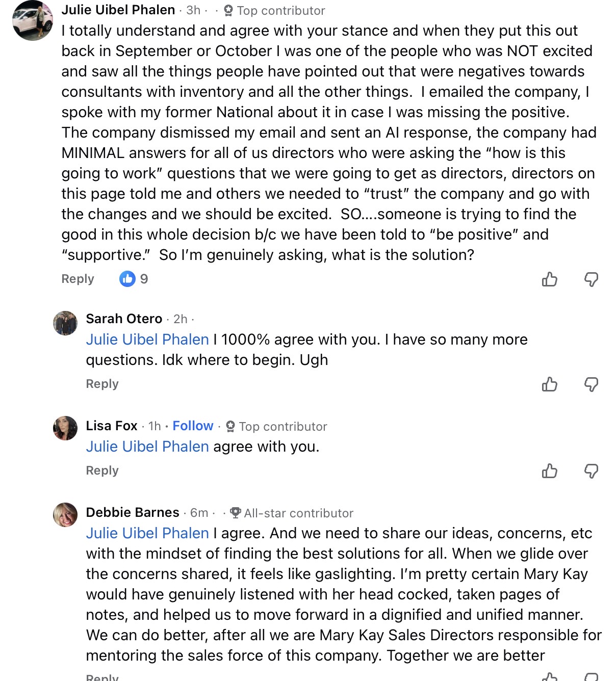Reply to Sarah Otero's comment
This screenshot has width=616, height=681.
[102, 384]
